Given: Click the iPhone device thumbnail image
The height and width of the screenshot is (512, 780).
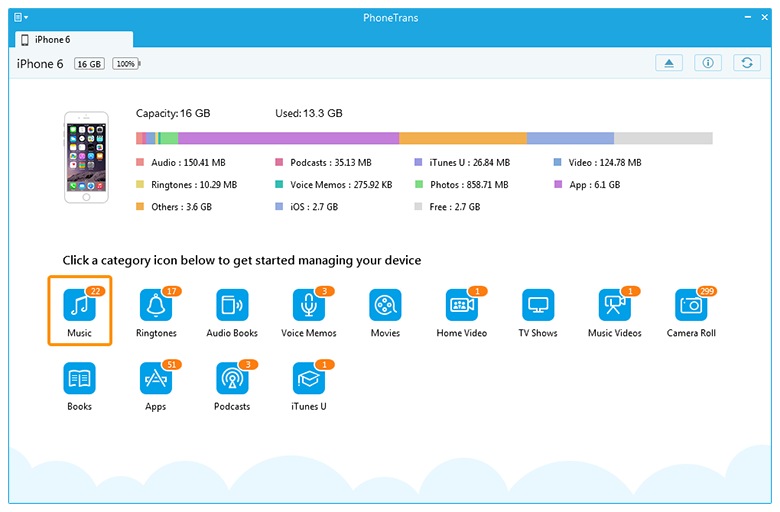Looking at the screenshot, I should 86,157.
